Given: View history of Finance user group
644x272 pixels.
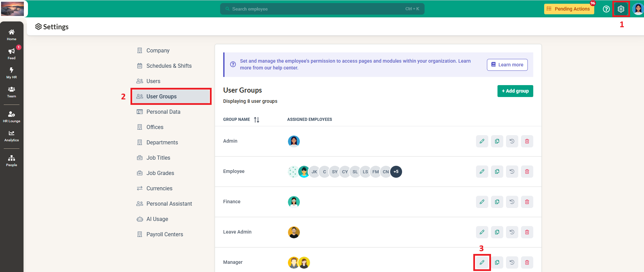Looking at the screenshot, I should 512,202.
